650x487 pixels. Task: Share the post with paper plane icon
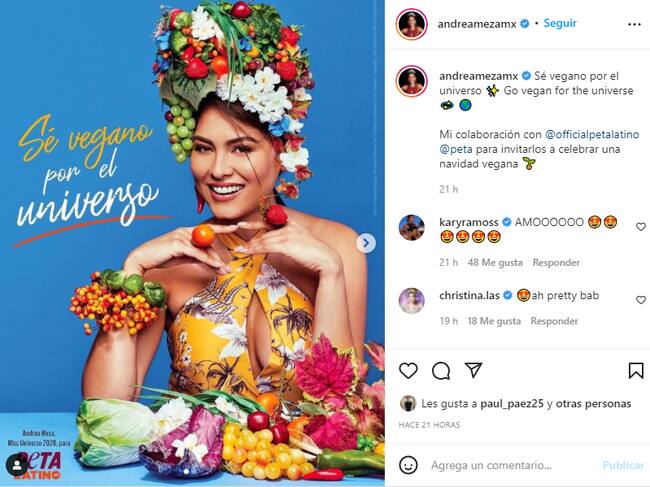pos(473,371)
